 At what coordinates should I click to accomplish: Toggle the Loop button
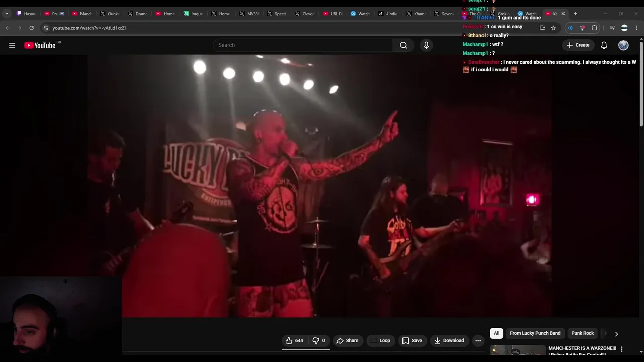(380, 341)
